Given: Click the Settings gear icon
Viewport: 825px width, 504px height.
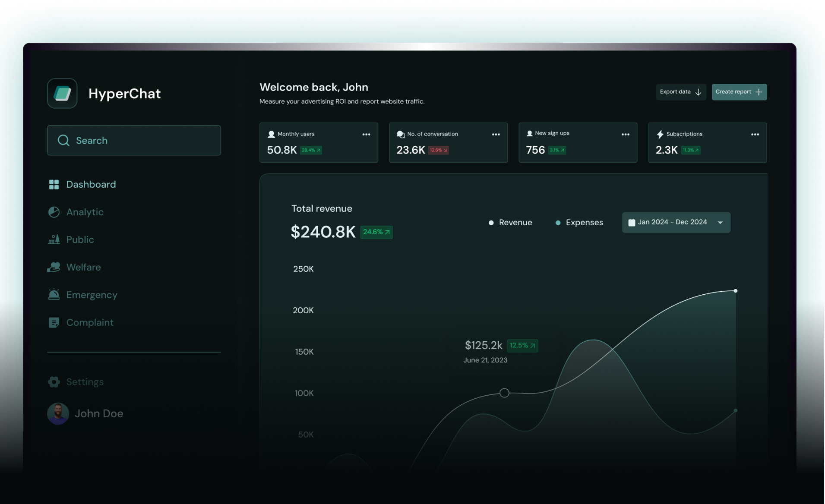Looking at the screenshot, I should point(54,382).
